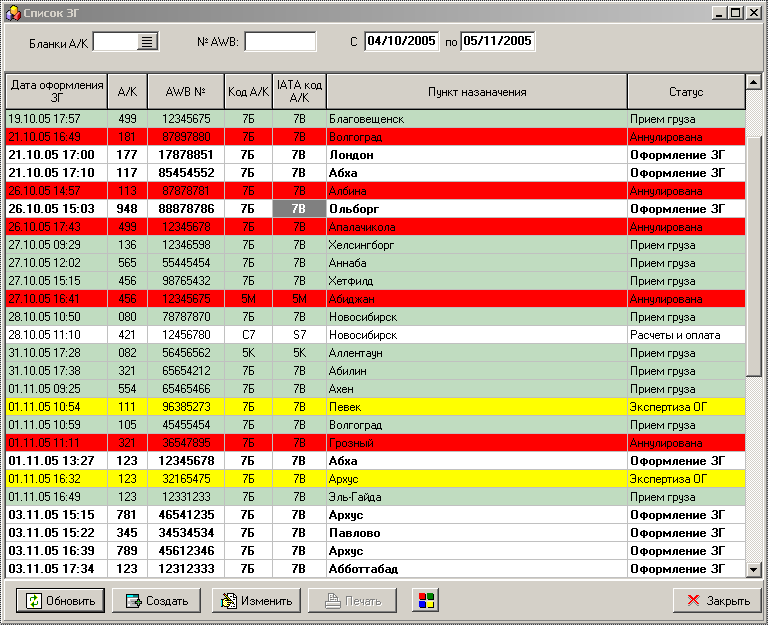768x625 pixels.
Task: Select the red Абиджан annulled row
Action: coord(376,299)
